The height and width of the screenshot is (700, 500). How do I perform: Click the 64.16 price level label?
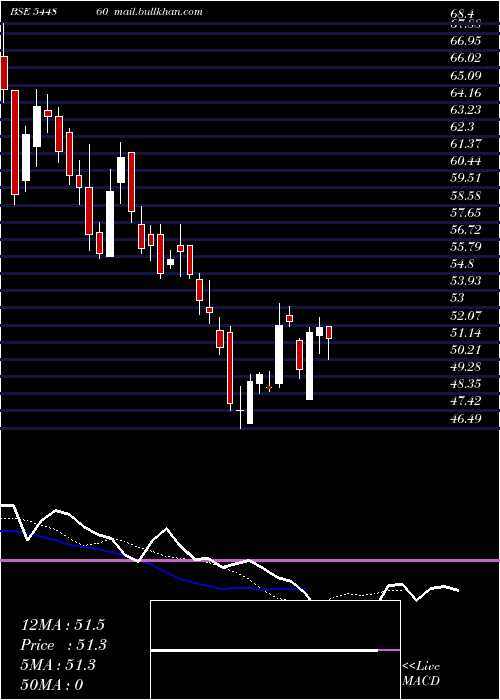tap(466, 93)
